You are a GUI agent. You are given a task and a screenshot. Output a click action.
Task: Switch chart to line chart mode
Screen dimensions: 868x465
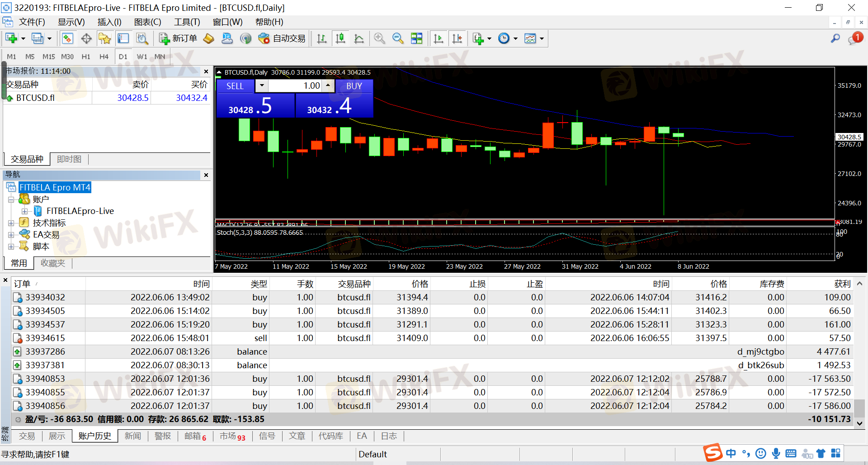(359, 39)
